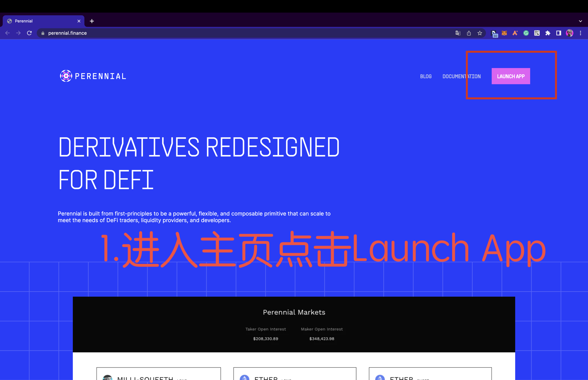Open QR code extension icon
Image resolution: width=588 pixels, height=380 pixels.
(x=537, y=33)
